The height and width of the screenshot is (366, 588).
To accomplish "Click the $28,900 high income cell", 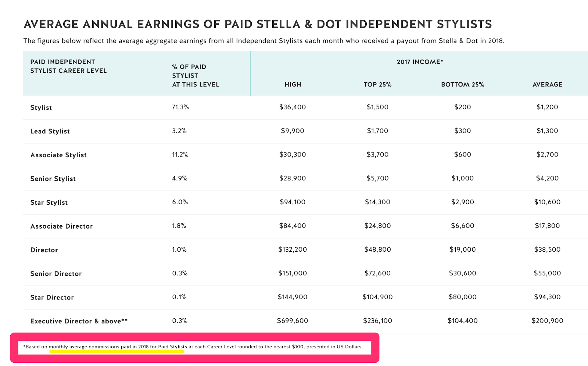I will click(x=293, y=178).
